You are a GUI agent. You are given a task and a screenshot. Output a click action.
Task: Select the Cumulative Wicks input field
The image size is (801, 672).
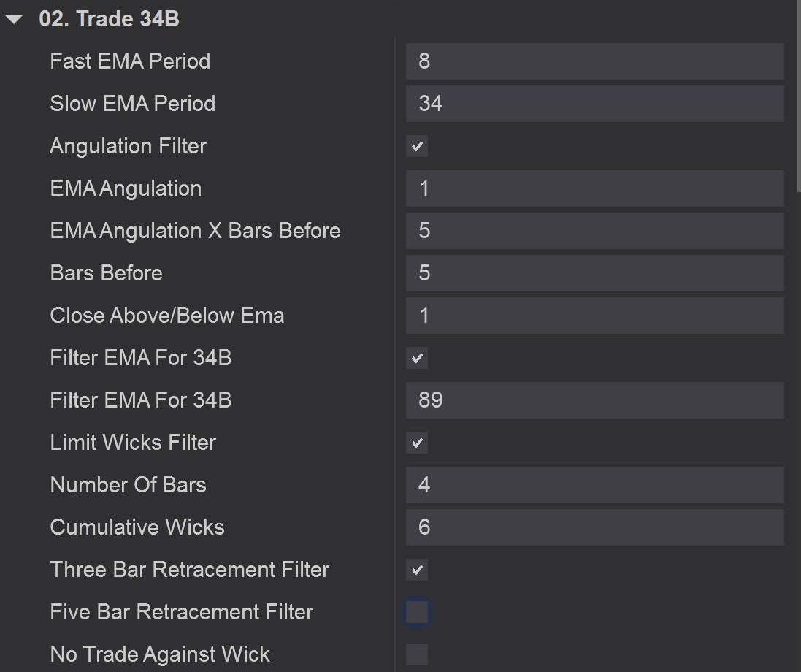[594, 527]
